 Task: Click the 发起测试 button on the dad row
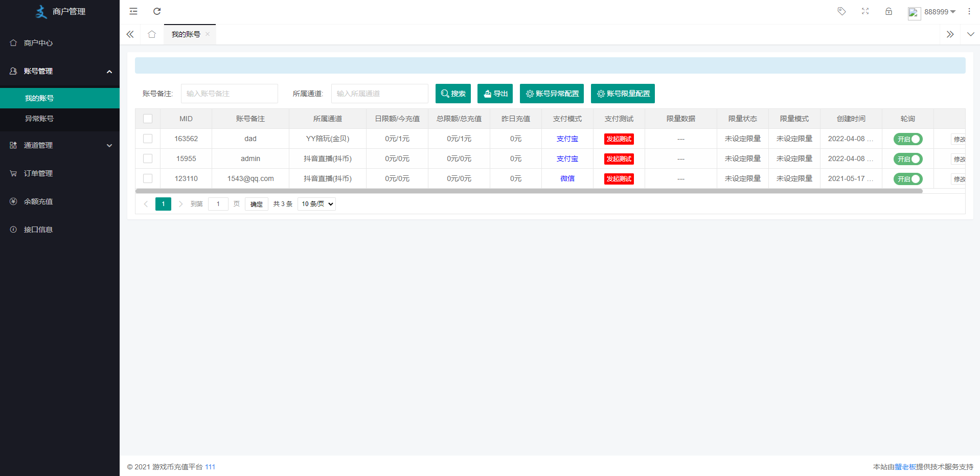(x=618, y=139)
